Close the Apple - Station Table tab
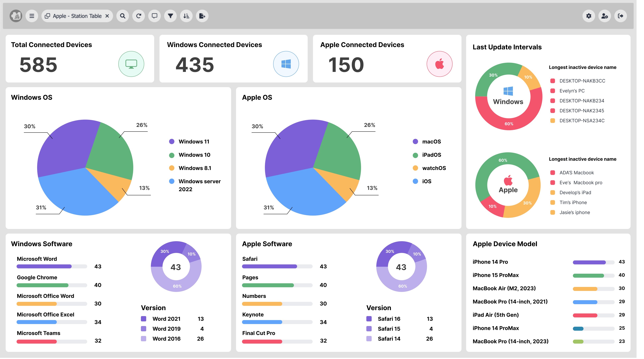Image resolution: width=644 pixels, height=359 pixels. point(107,16)
